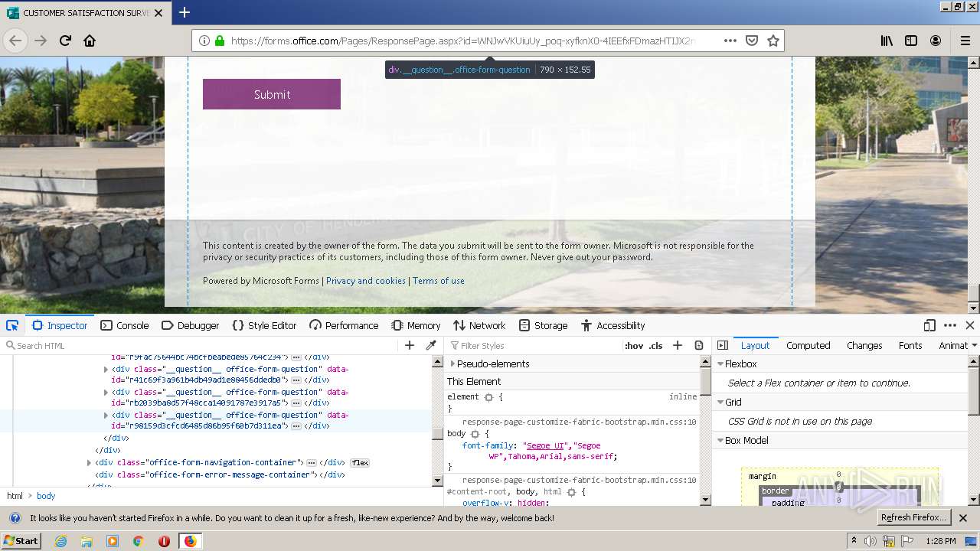Show sidebars icon in toolbar
The width and height of the screenshot is (980, 551).
click(911, 41)
